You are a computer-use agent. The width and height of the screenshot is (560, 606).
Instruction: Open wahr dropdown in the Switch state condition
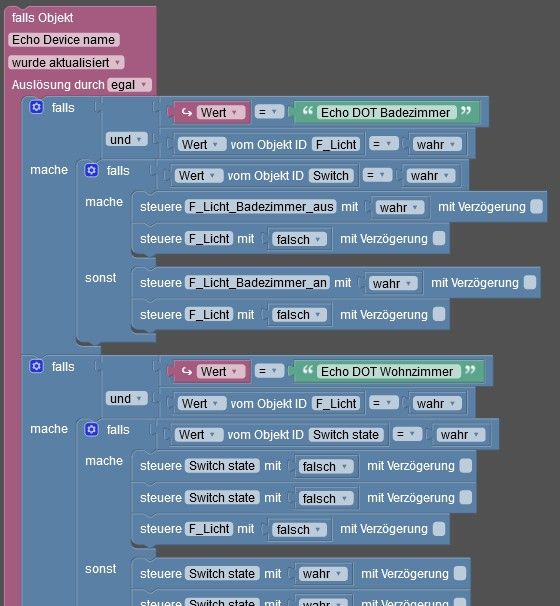pos(461,435)
